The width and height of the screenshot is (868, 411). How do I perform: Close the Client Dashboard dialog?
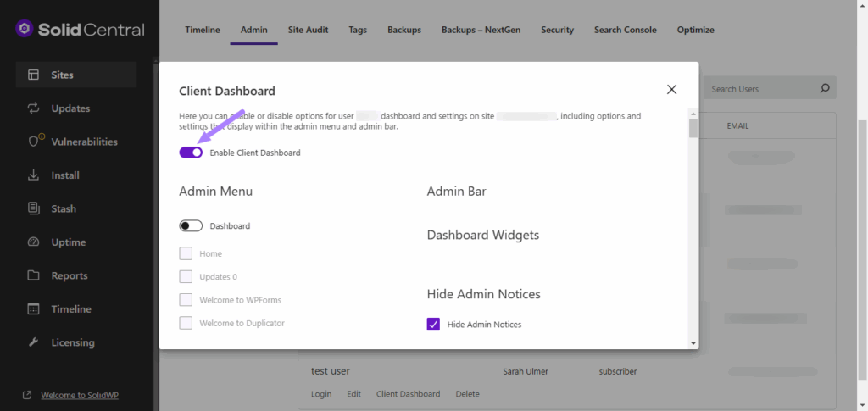671,89
